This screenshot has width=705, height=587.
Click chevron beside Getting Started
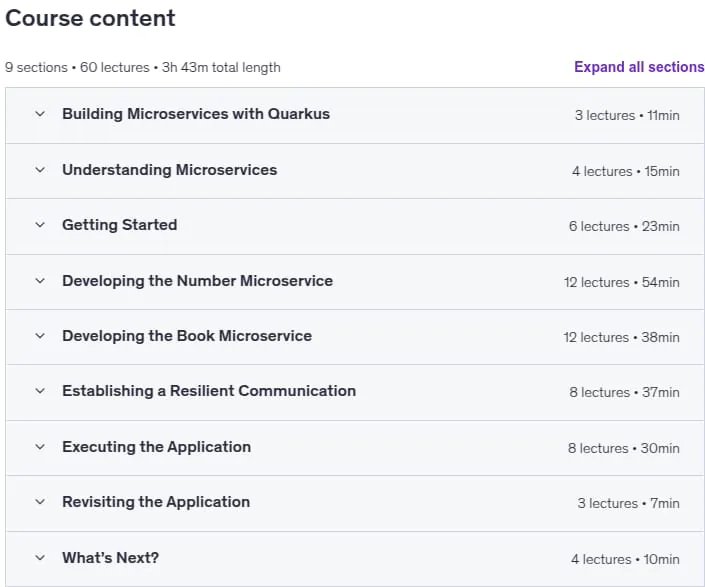[40, 225]
